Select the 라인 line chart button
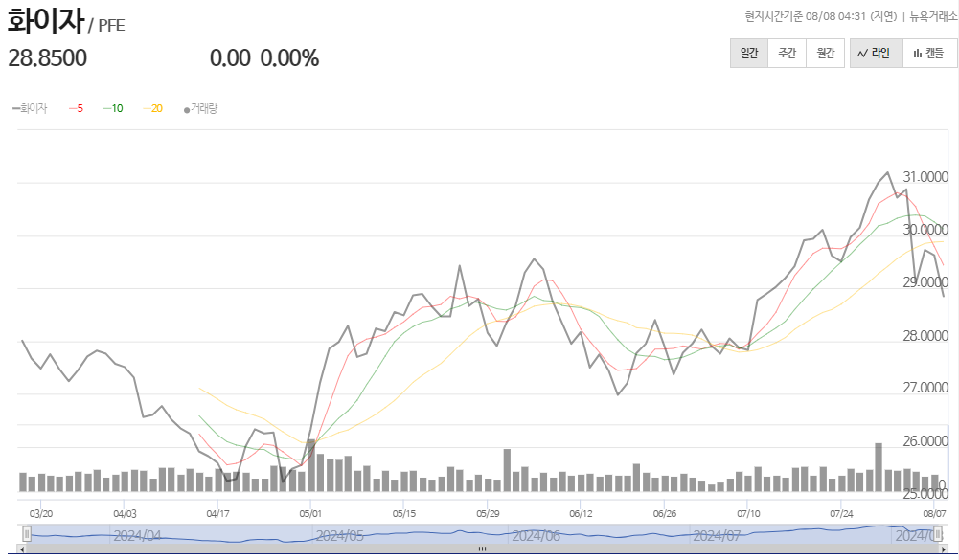The image size is (959, 560). 877,54
